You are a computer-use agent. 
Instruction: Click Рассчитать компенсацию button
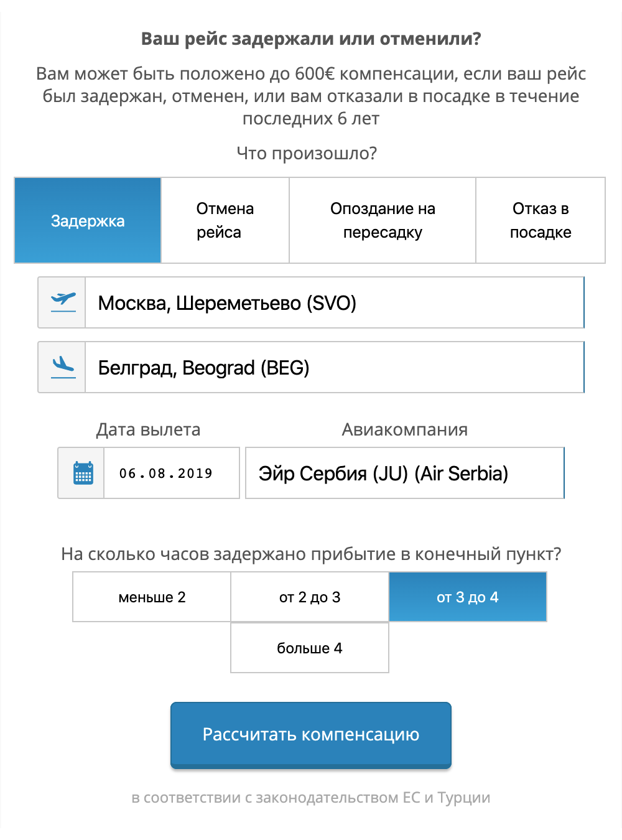311,735
